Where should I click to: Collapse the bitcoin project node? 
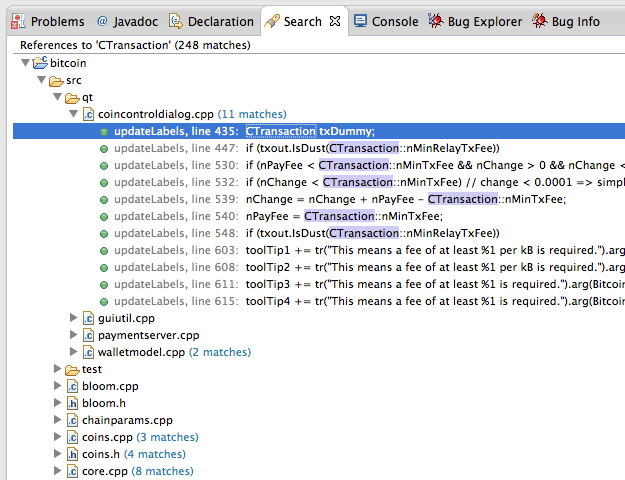(x=26, y=63)
